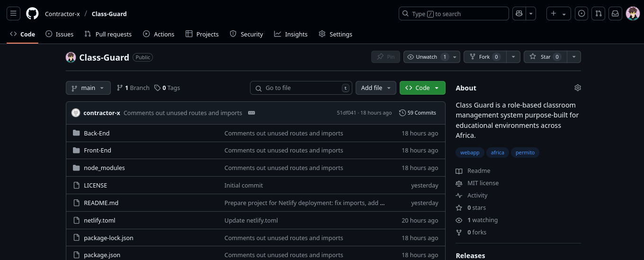The width and height of the screenshot is (644, 260).
Task: Click the africa topic tag
Action: coord(497,152)
